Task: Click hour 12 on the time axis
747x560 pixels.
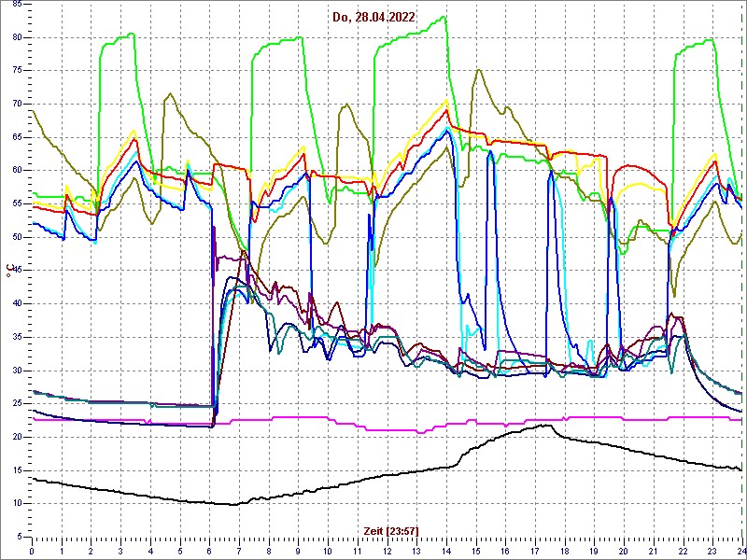Action: tap(387, 551)
